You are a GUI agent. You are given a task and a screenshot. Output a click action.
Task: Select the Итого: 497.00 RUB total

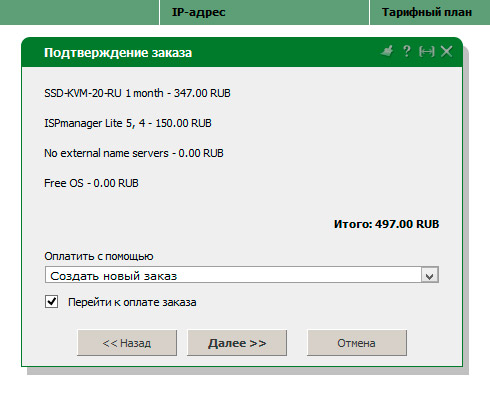[387, 224]
